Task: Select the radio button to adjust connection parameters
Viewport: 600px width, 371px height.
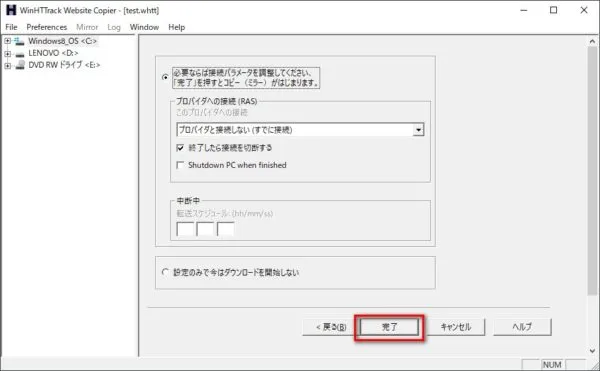Action: click(x=165, y=77)
